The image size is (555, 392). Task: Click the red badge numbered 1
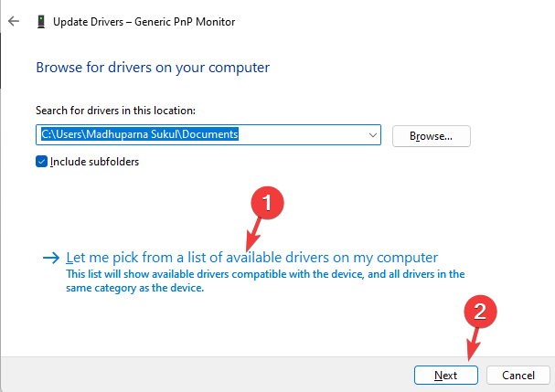[x=263, y=203]
